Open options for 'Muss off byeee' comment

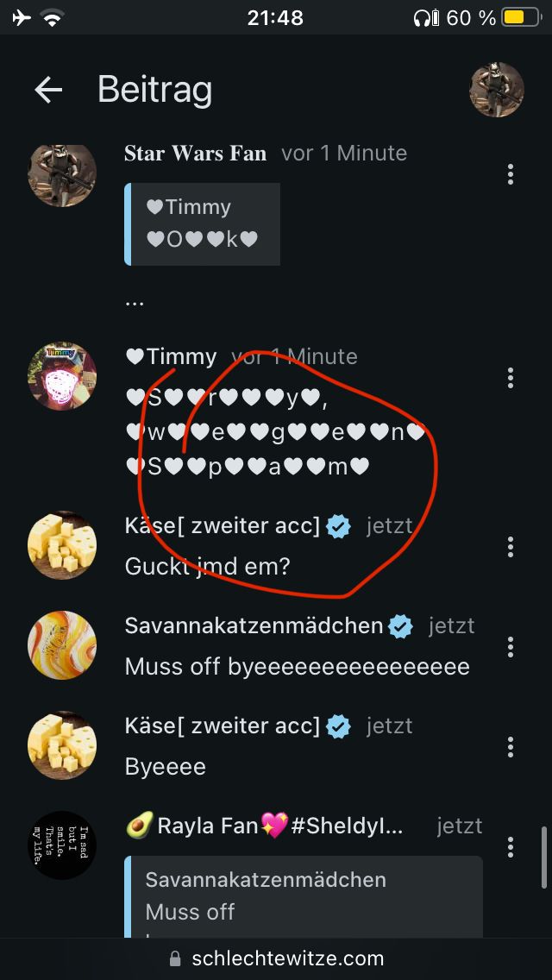pyautogui.click(x=511, y=646)
